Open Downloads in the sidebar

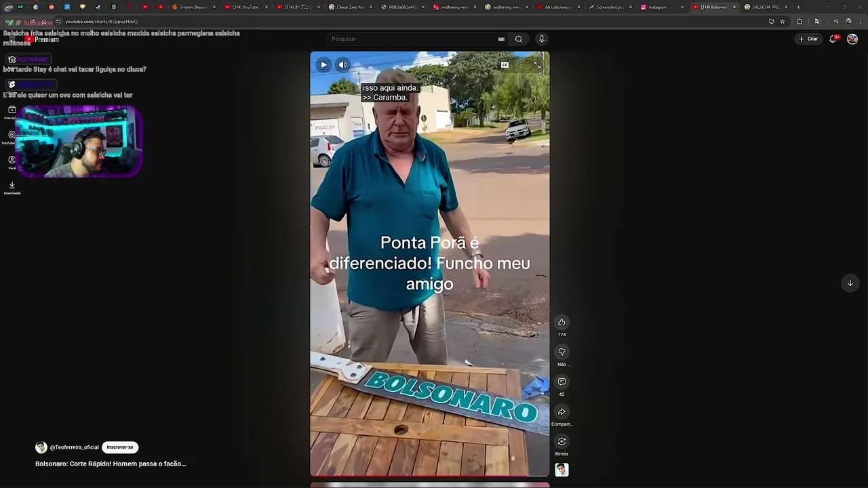(x=12, y=187)
